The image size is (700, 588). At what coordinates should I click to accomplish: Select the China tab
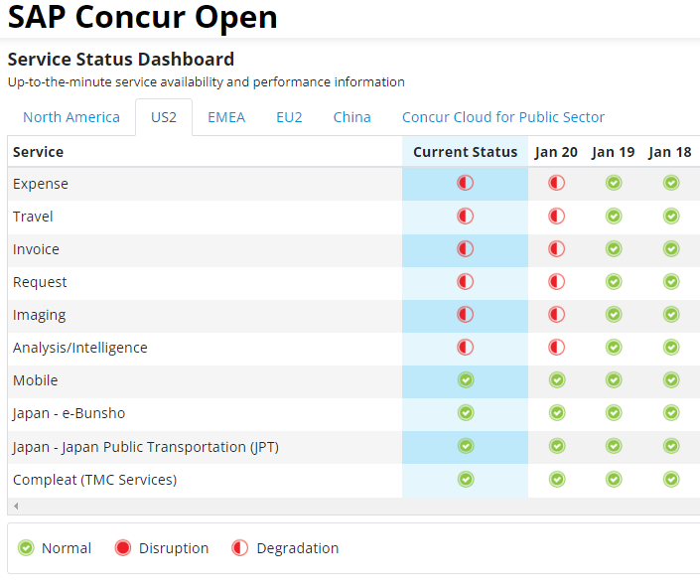(351, 117)
